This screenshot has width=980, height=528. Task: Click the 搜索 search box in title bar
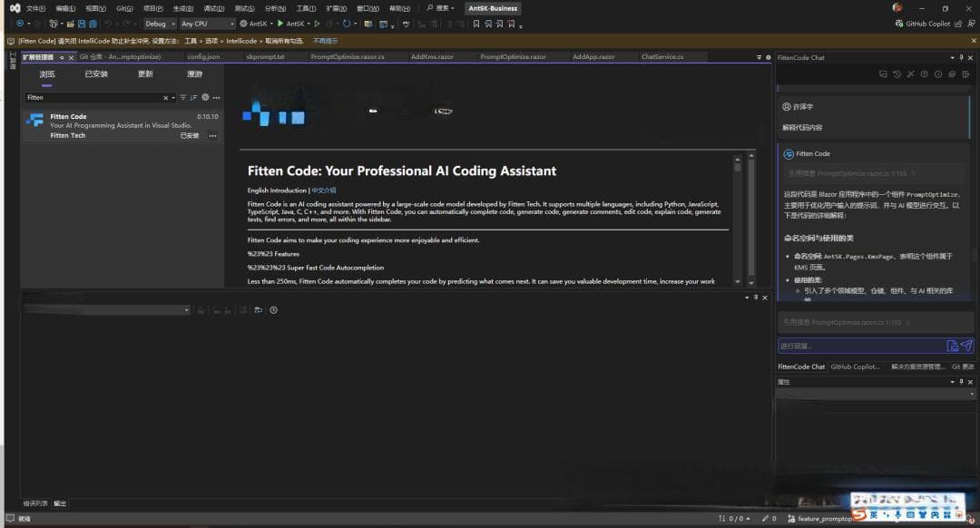[x=441, y=8]
